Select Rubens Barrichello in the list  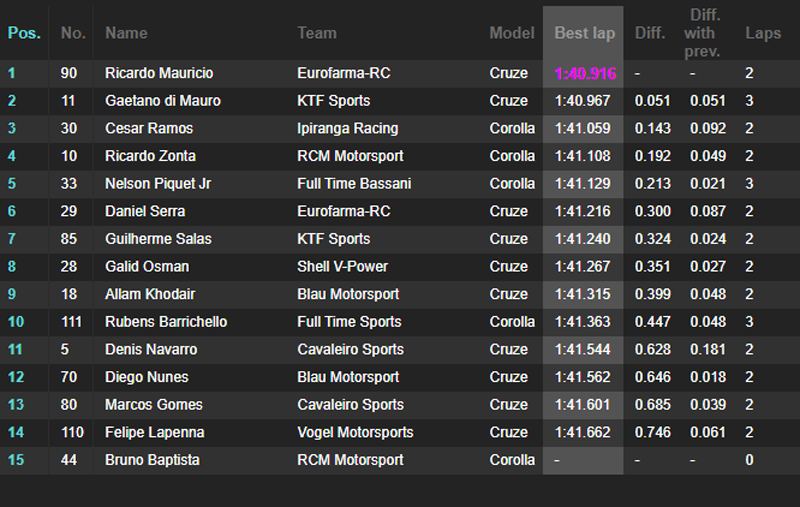(166, 322)
